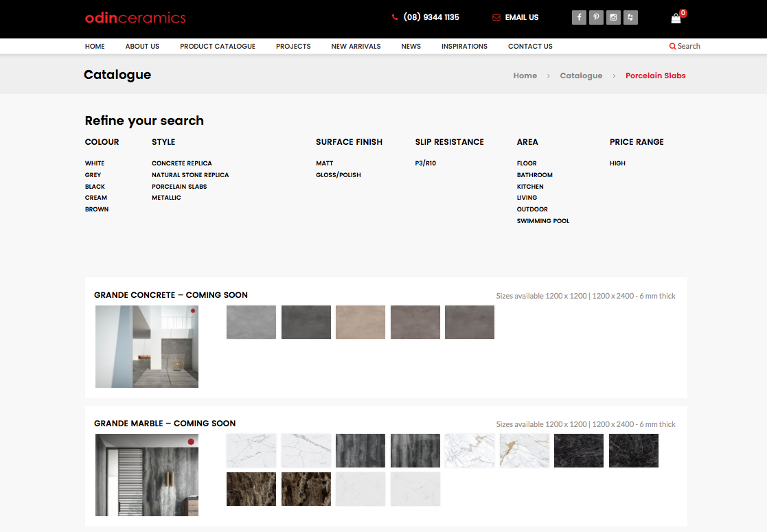Go to the News menu item
The height and width of the screenshot is (532, 767).
coord(411,47)
